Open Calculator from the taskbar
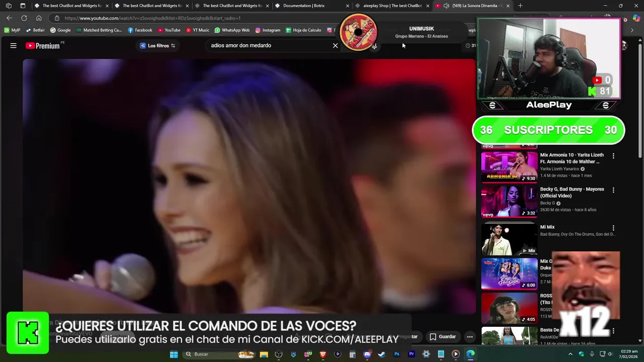This screenshot has height=362, width=644. click(353, 354)
